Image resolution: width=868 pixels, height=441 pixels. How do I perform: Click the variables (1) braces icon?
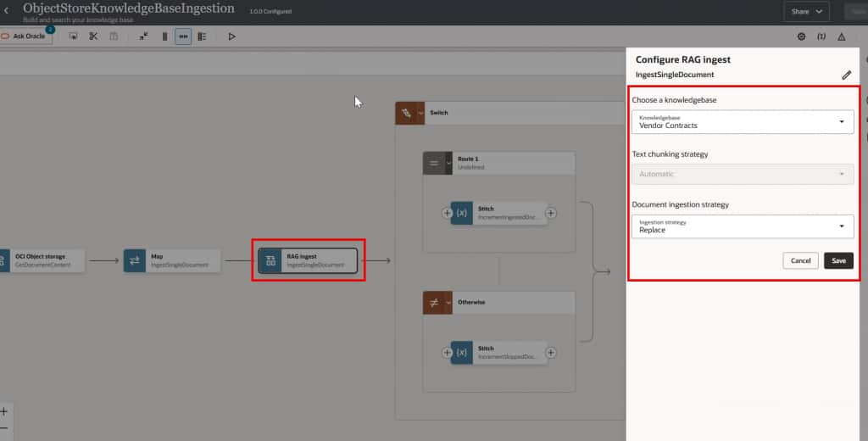tap(821, 36)
